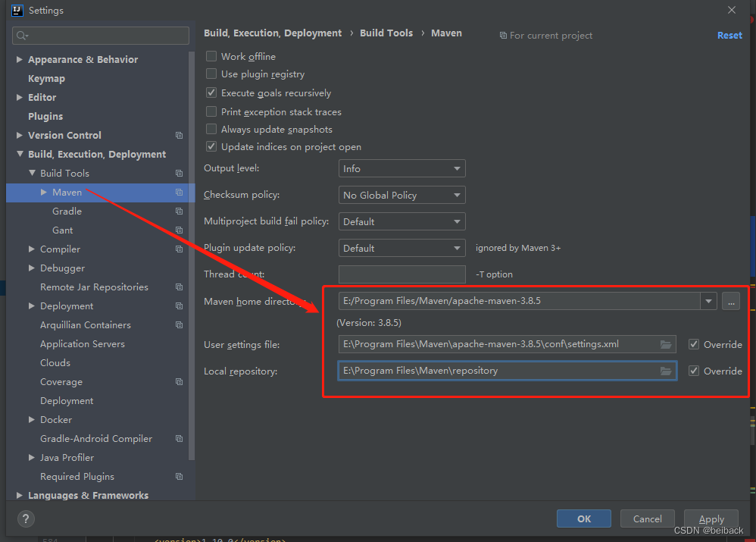
Task: Enable Use plugin registry checkbox
Action: point(211,74)
